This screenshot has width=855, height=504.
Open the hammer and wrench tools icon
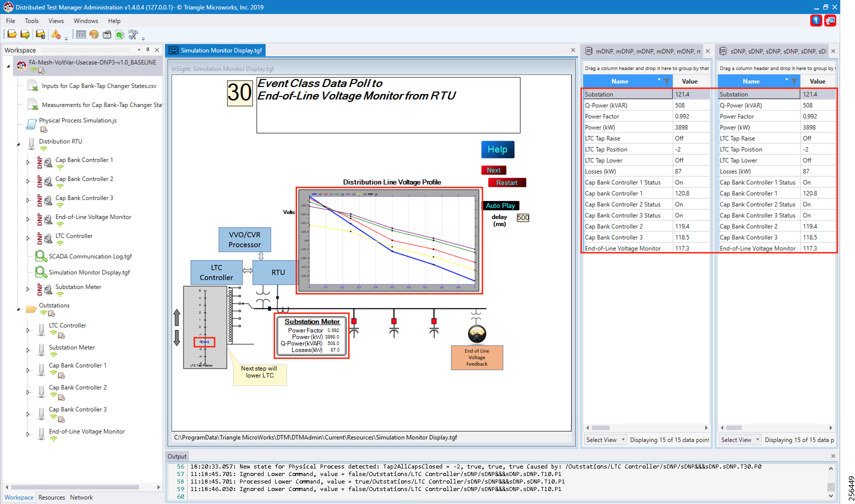[133, 34]
